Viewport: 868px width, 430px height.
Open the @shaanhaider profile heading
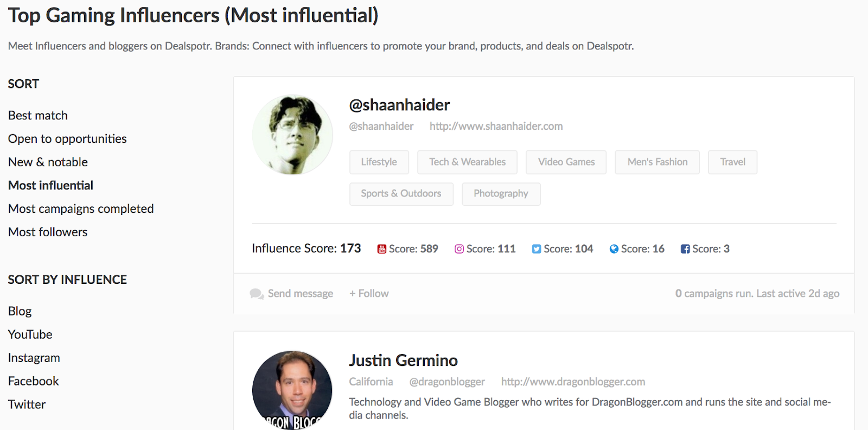399,105
